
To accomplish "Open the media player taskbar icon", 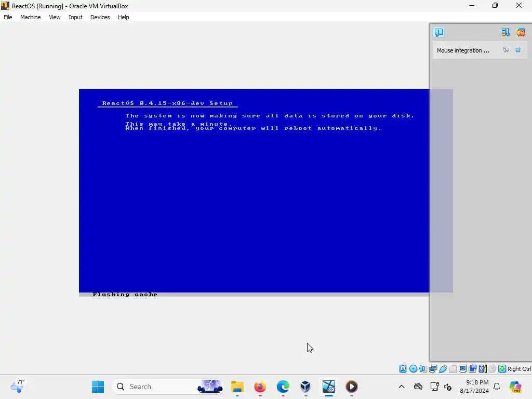I will click(x=352, y=387).
